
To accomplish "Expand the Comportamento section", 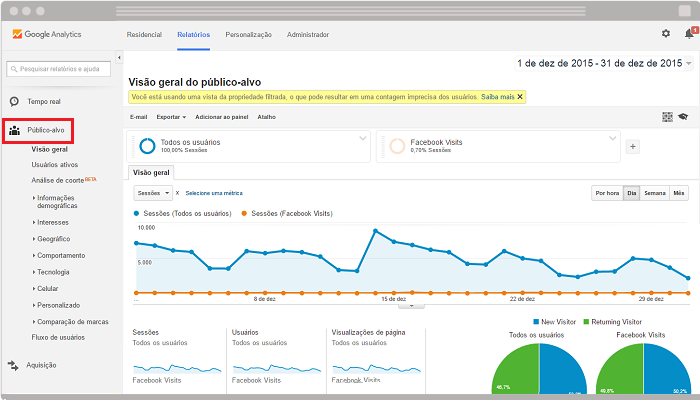I will (59, 255).
